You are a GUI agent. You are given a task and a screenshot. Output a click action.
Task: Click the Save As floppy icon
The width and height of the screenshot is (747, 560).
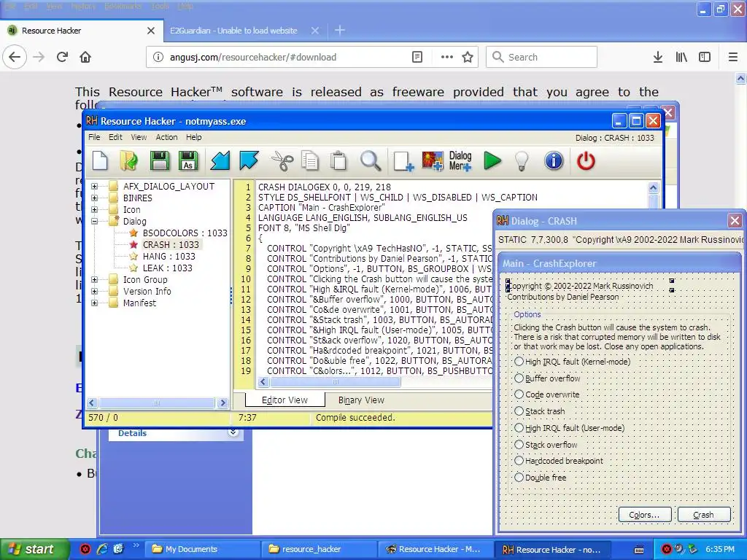(x=188, y=161)
